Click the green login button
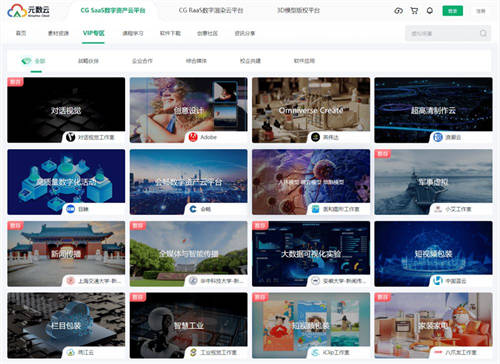This screenshot has width=500, height=364. [x=453, y=11]
